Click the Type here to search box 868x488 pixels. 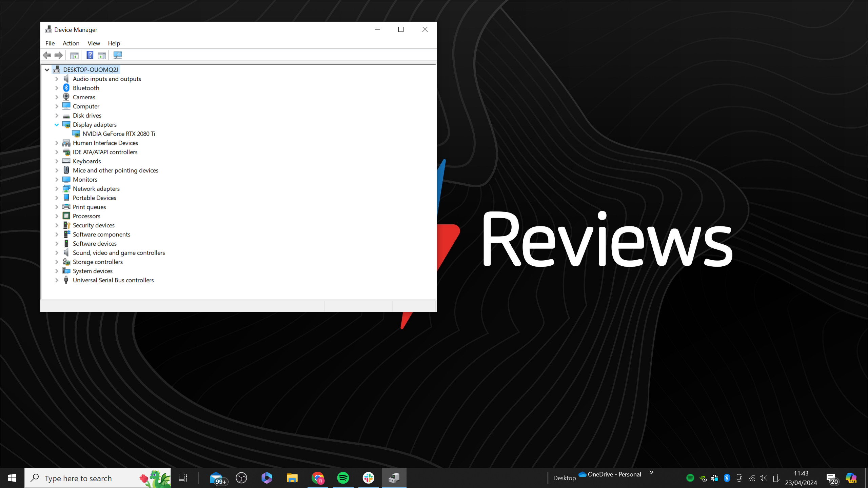98,478
